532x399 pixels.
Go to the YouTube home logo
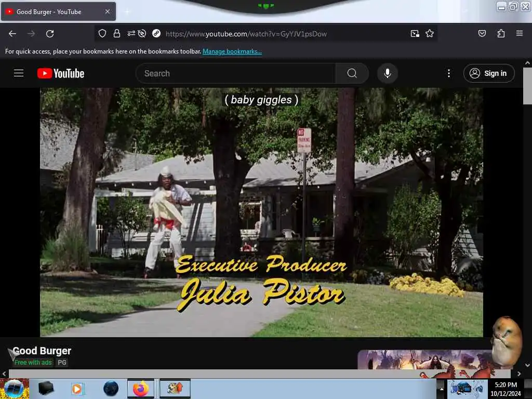tap(61, 73)
